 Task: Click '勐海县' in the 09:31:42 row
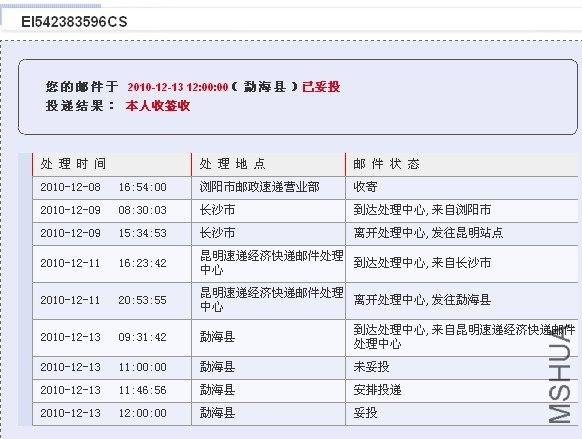218,337
